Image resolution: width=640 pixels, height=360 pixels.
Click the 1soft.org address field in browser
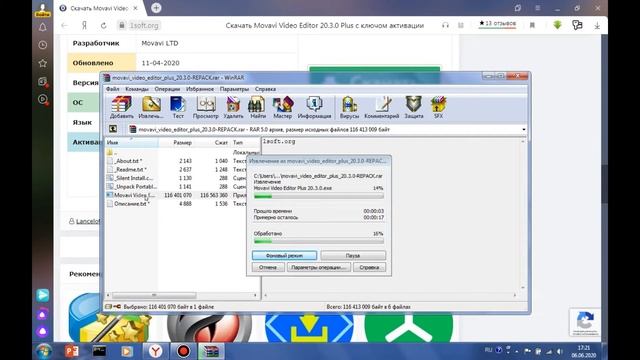(x=139, y=25)
